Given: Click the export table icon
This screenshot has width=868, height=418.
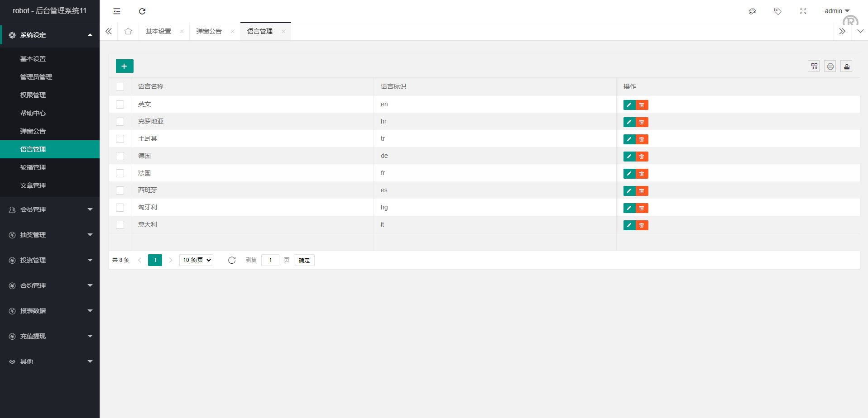Looking at the screenshot, I should click(x=846, y=66).
